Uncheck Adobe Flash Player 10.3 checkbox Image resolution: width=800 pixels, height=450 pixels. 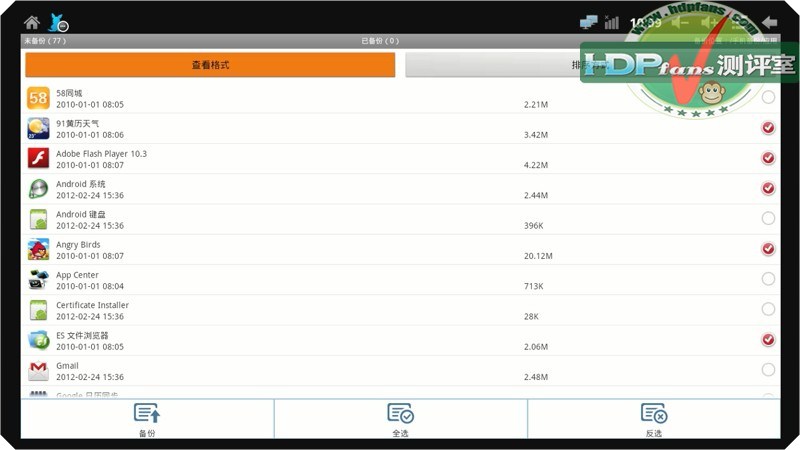(x=768, y=158)
